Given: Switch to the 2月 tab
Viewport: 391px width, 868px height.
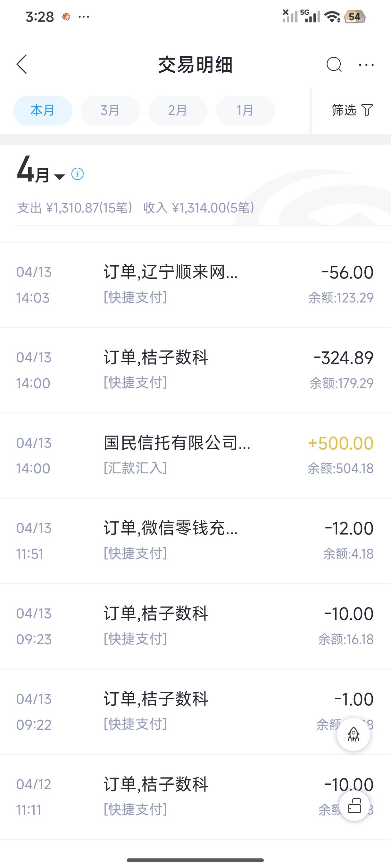Looking at the screenshot, I should tap(178, 110).
